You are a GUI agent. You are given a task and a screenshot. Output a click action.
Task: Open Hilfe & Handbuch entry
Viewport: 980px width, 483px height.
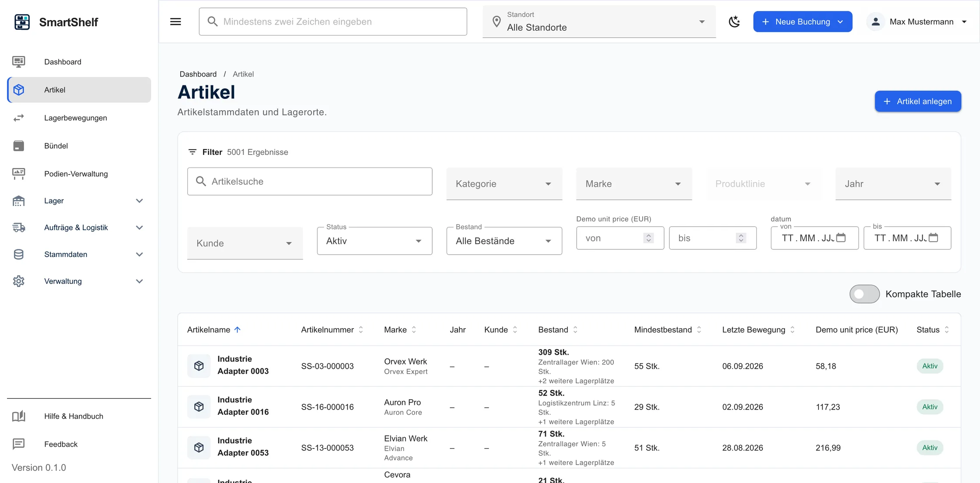(79, 416)
